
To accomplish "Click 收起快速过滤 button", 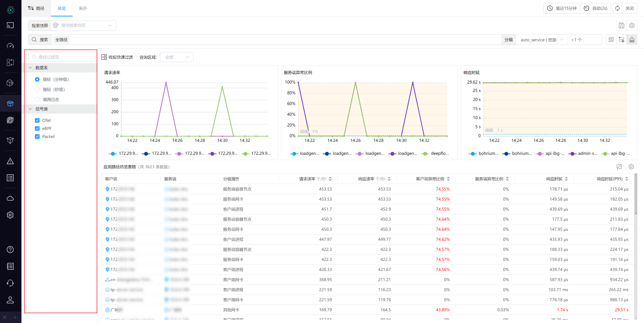I will coord(117,57).
